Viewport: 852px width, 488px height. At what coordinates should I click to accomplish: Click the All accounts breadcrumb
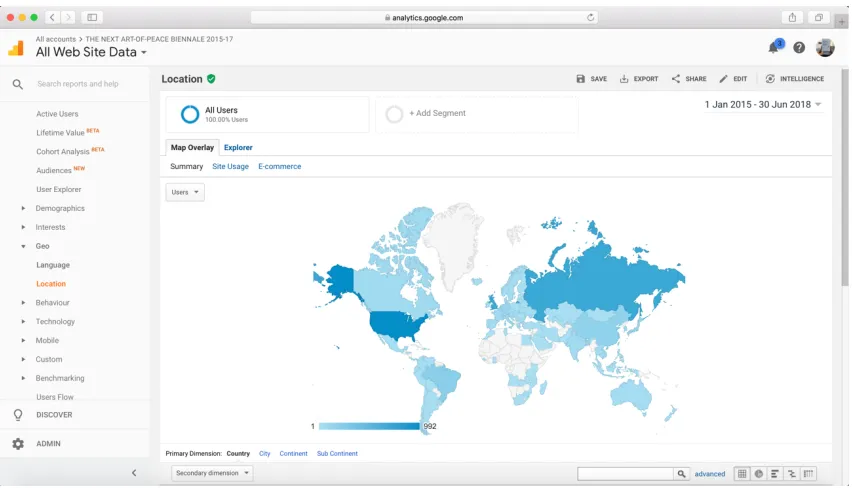pos(55,39)
